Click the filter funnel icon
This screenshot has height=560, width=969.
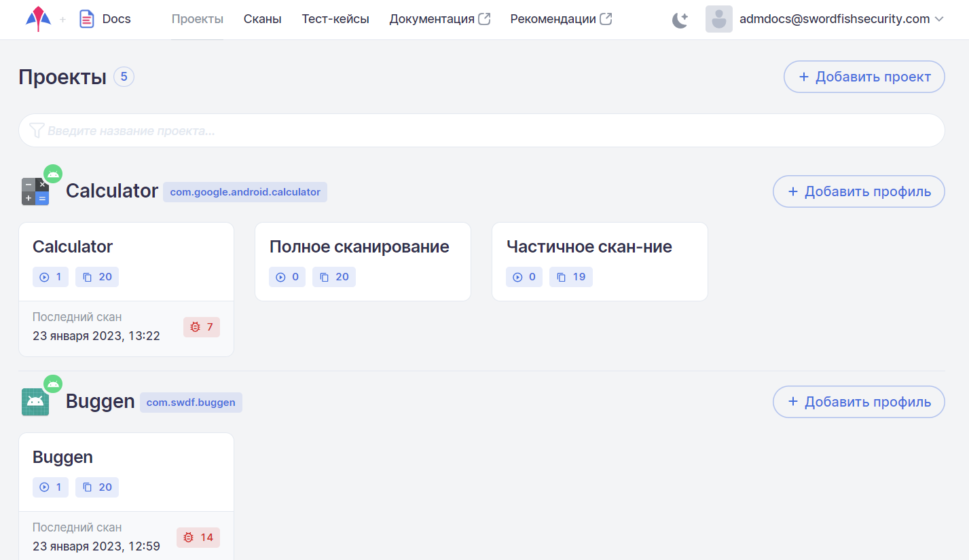(x=37, y=130)
